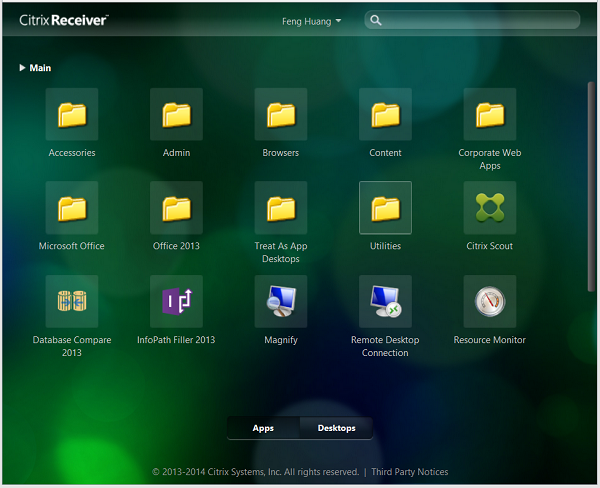This screenshot has width=600, height=488.
Task: Click the Browsers label text
Action: pyautogui.click(x=281, y=153)
